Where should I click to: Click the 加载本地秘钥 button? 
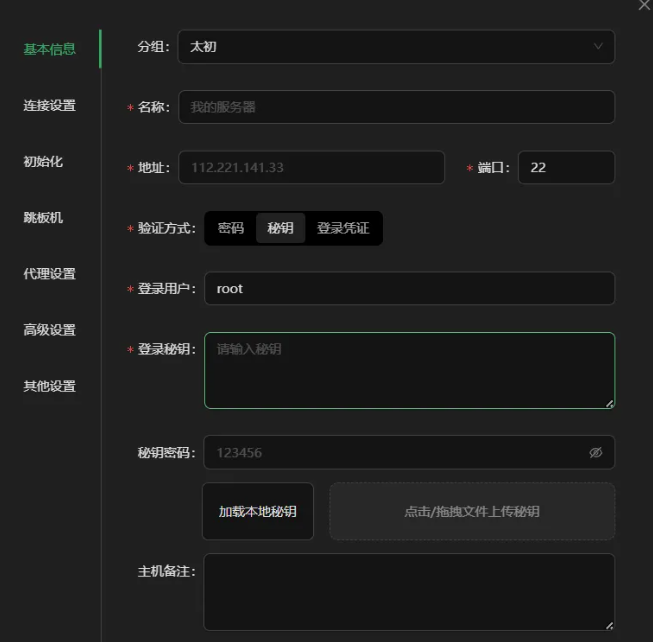click(x=258, y=511)
